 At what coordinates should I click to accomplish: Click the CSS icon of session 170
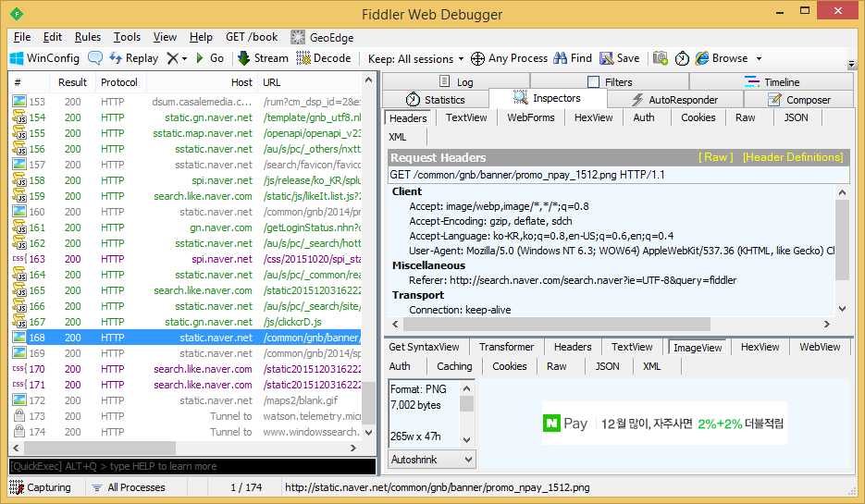click(x=19, y=369)
